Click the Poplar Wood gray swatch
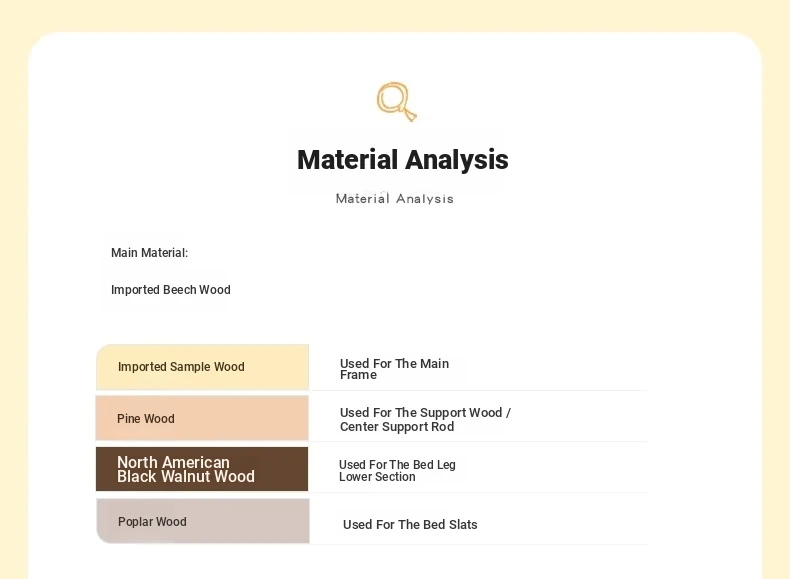This screenshot has height=579, width=790. 203,521
